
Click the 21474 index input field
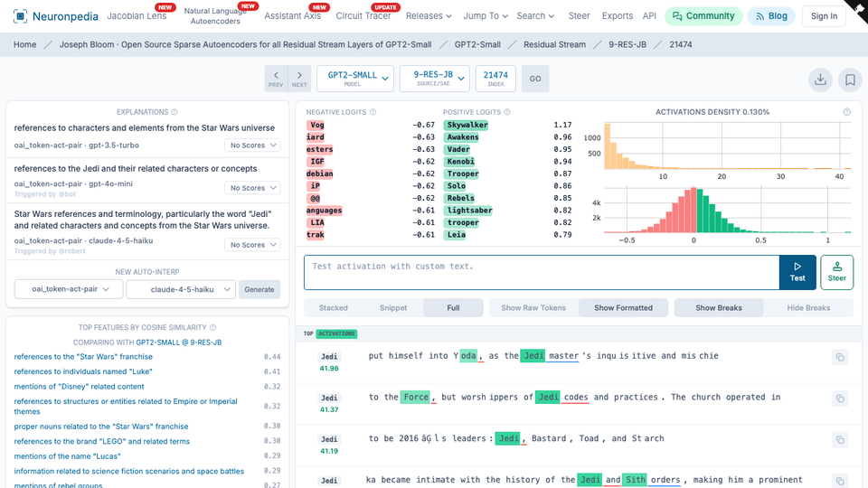click(x=495, y=79)
